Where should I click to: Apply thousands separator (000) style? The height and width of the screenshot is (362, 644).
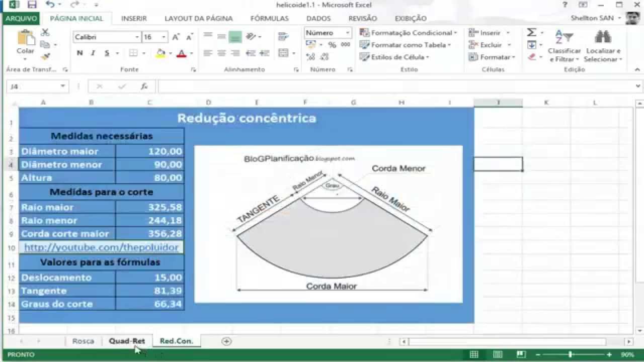346,45
